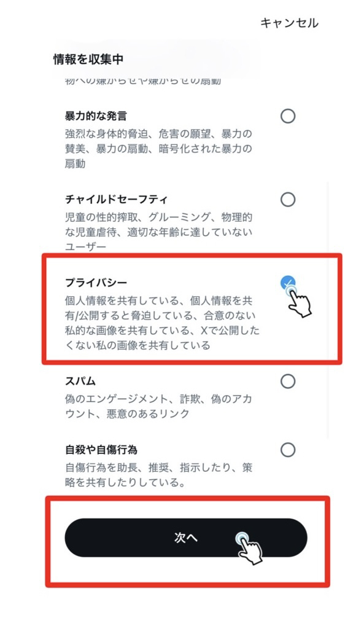Click the 情報を収集中 header text
The height and width of the screenshot is (618, 364).
(x=88, y=60)
